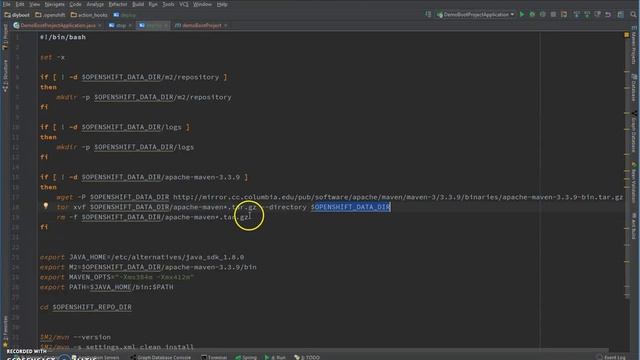
Task: Click the green Run button
Action: 522,15
